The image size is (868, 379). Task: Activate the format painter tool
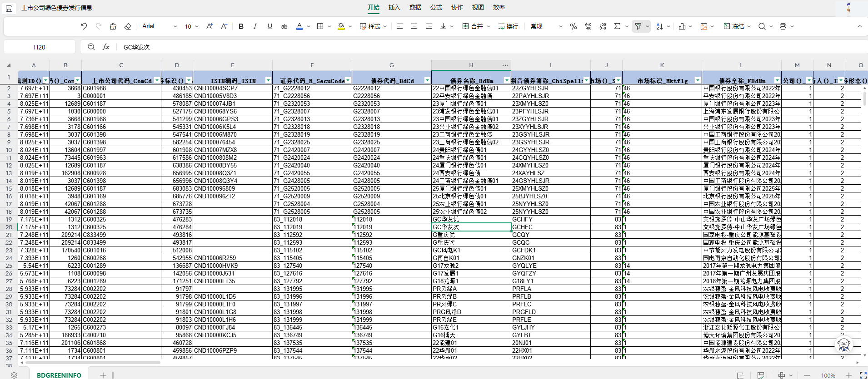coord(113,26)
